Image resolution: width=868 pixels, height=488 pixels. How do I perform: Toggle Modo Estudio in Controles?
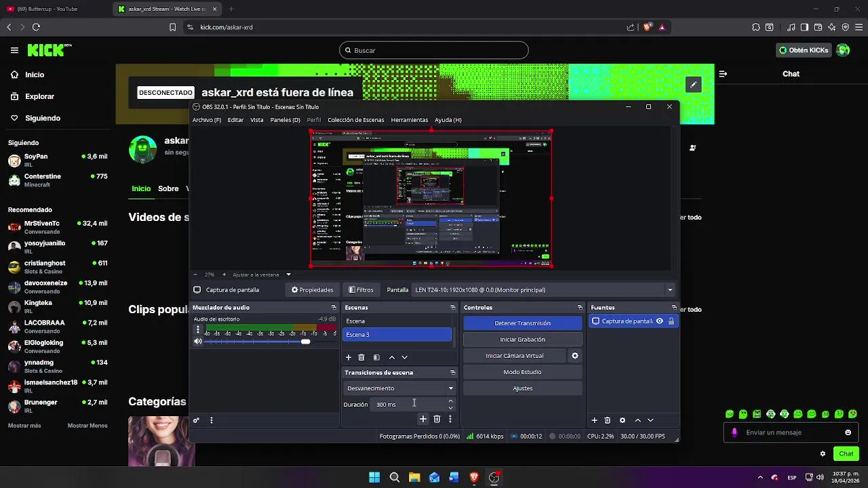523,372
